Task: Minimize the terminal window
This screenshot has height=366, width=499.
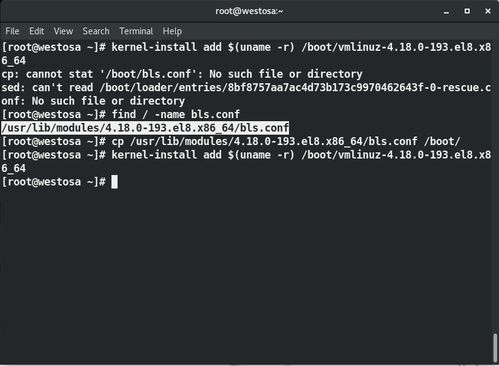Action: coord(446,12)
